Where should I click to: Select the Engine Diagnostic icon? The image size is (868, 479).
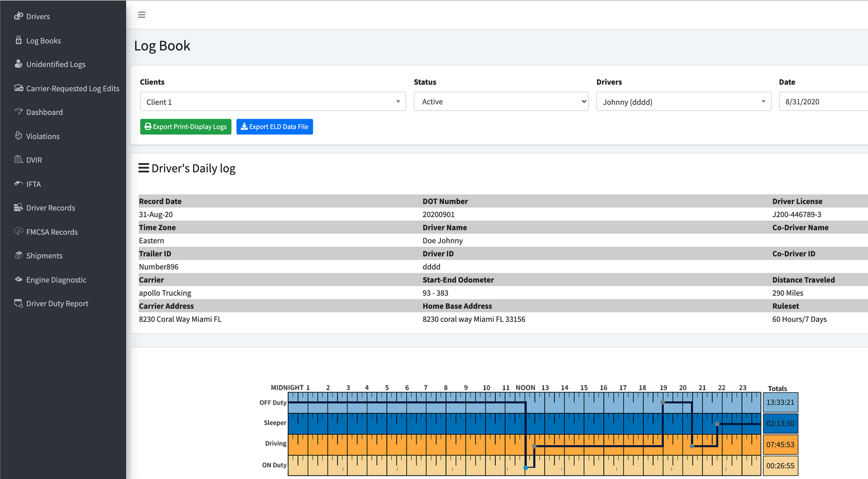click(x=18, y=279)
